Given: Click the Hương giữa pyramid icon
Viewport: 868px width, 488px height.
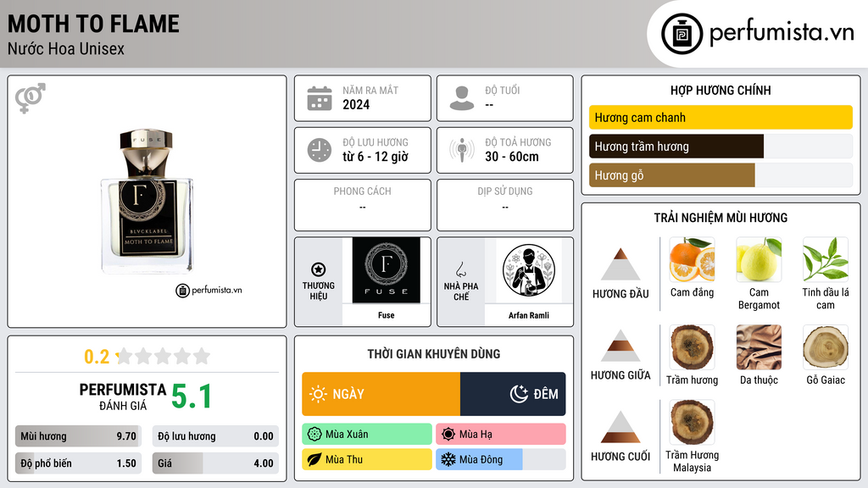Looking at the screenshot, I should (620, 346).
